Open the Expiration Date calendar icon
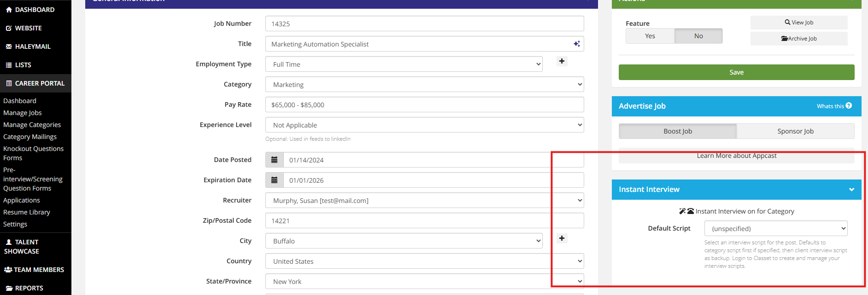Screen dimensions: 868x295 (x=275, y=180)
